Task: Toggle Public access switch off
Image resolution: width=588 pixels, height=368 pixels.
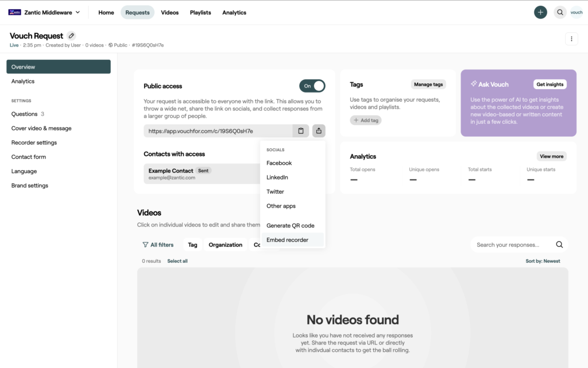Action: coord(312,86)
